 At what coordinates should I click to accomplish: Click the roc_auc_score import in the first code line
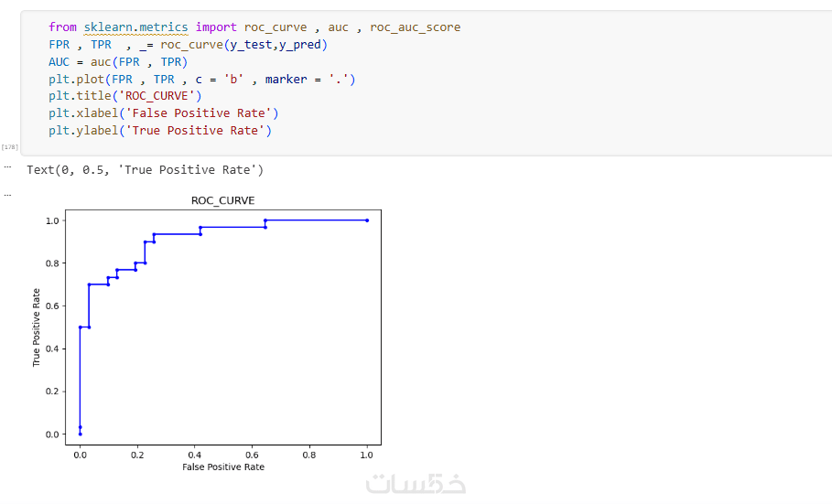tap(415, 27)
